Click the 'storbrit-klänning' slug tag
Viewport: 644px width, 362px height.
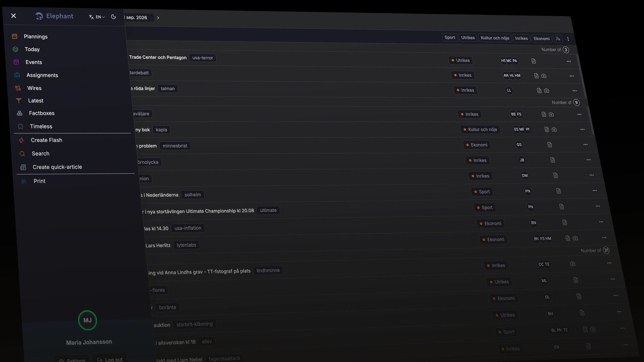(195, 324)
